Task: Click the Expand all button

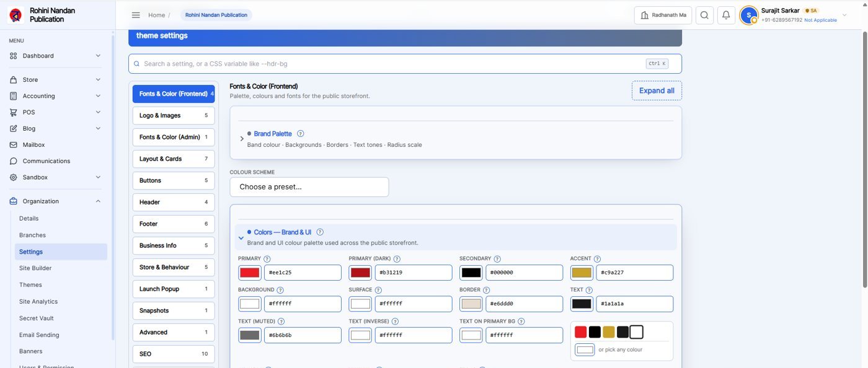Action: 657,90
